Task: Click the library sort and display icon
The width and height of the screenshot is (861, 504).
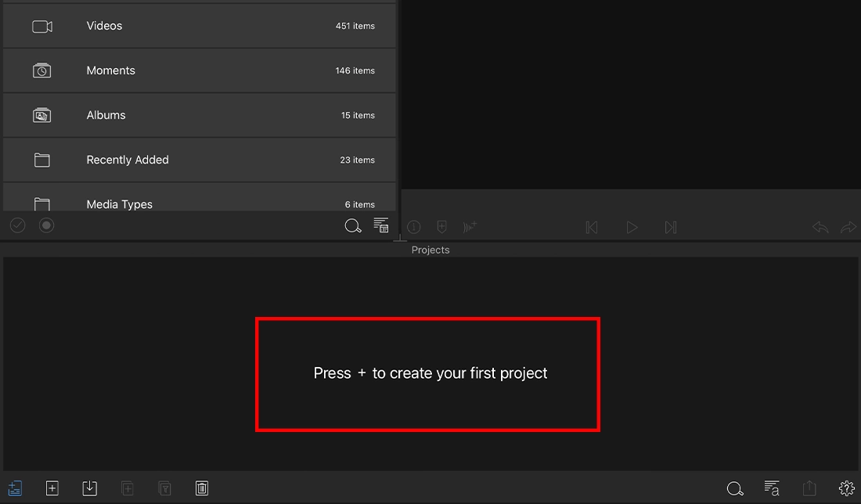Action: point(381,226)
